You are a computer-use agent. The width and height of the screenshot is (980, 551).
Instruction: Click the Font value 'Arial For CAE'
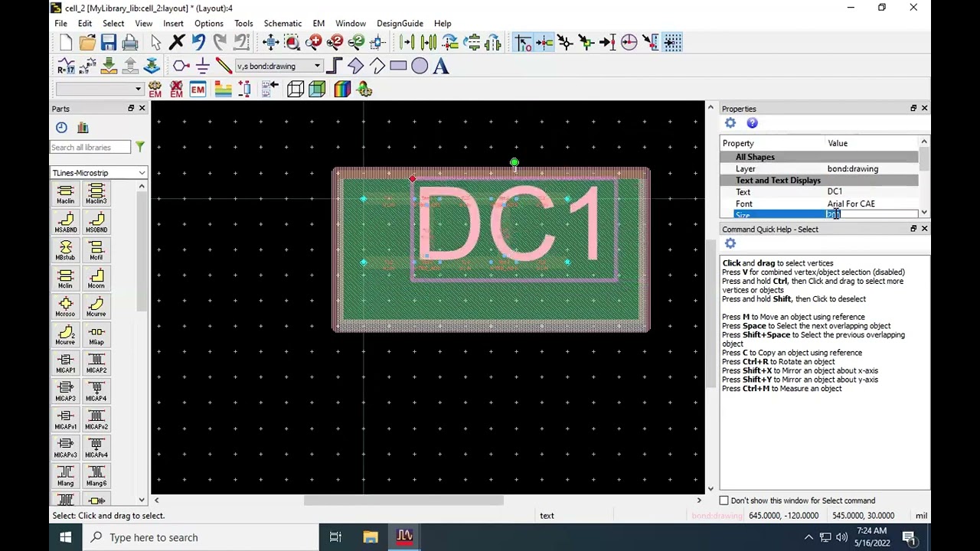[851, 204]
